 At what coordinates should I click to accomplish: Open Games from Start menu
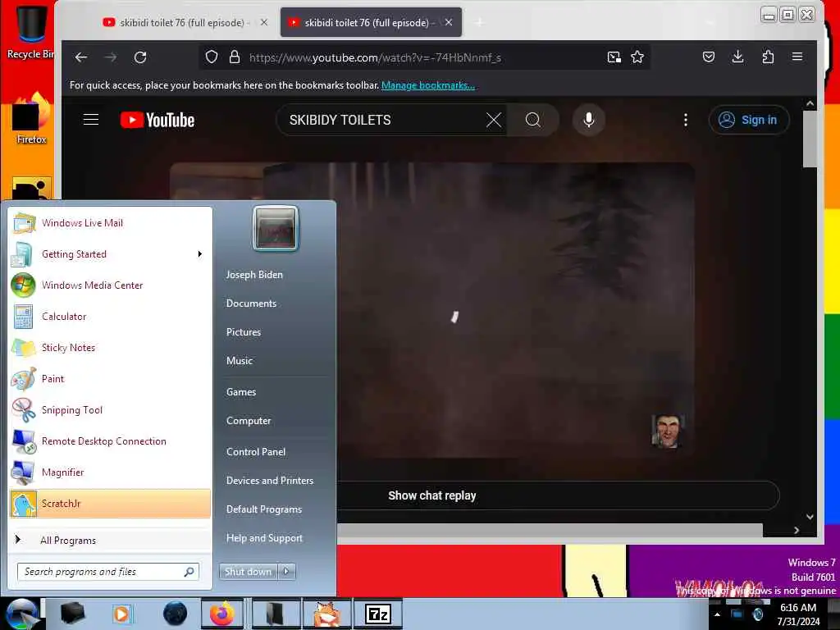pyautogui.click(x=241, y=391)
